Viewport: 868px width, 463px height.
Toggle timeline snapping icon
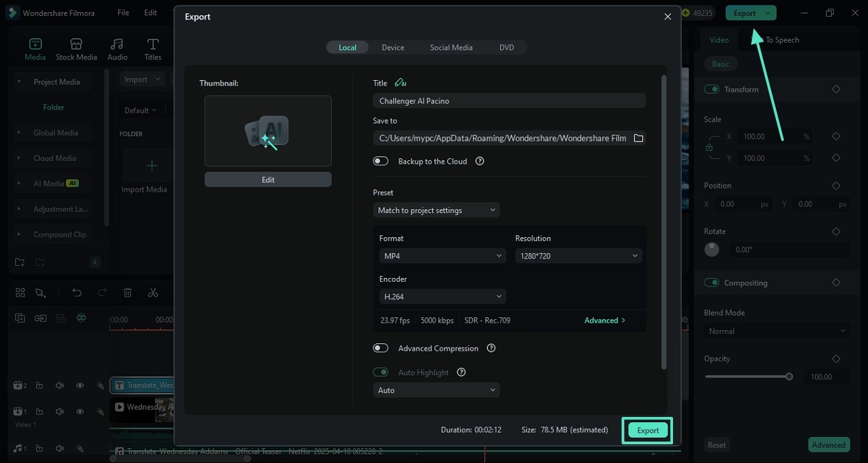click(81, 318)
